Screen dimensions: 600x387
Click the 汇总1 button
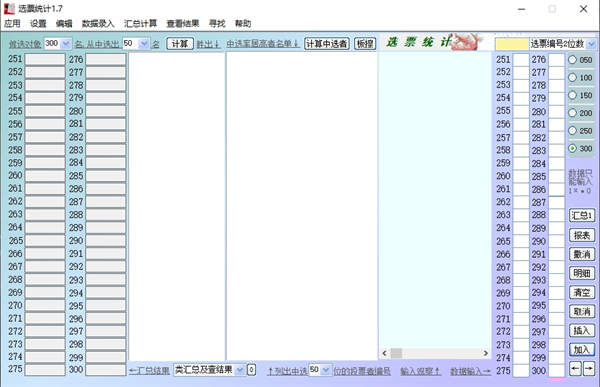tap(582, 216)
